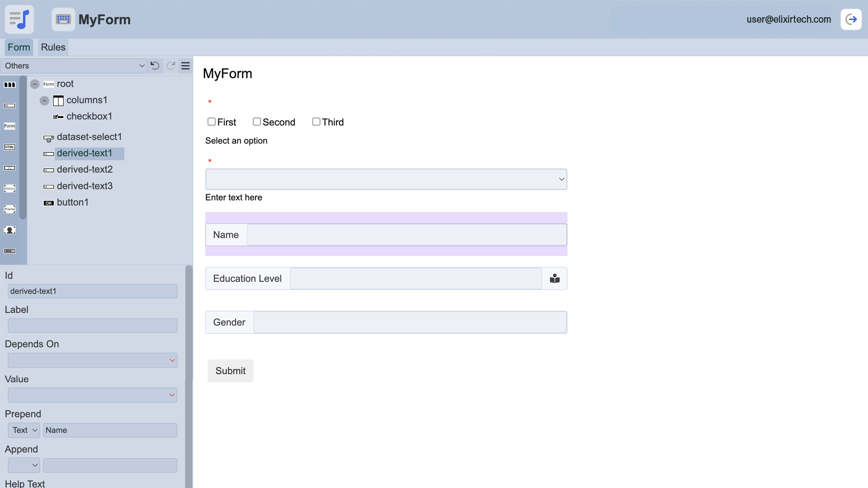Screen dimensions: 868x488
Task: Open the Others component category dropdown
Action: click(x=74, y=66)
